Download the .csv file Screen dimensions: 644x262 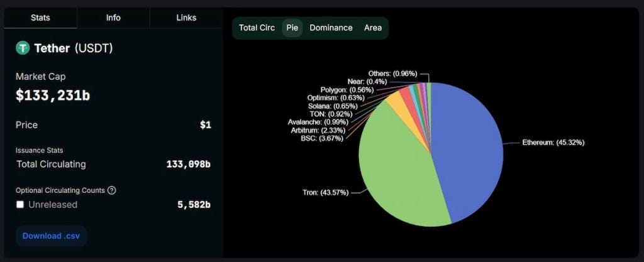(52, 236)
